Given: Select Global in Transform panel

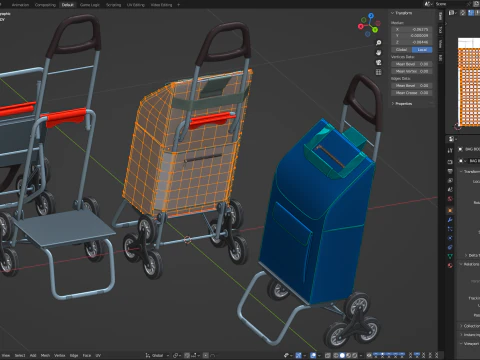Looking at the screenshot, I should coord(401,50).
